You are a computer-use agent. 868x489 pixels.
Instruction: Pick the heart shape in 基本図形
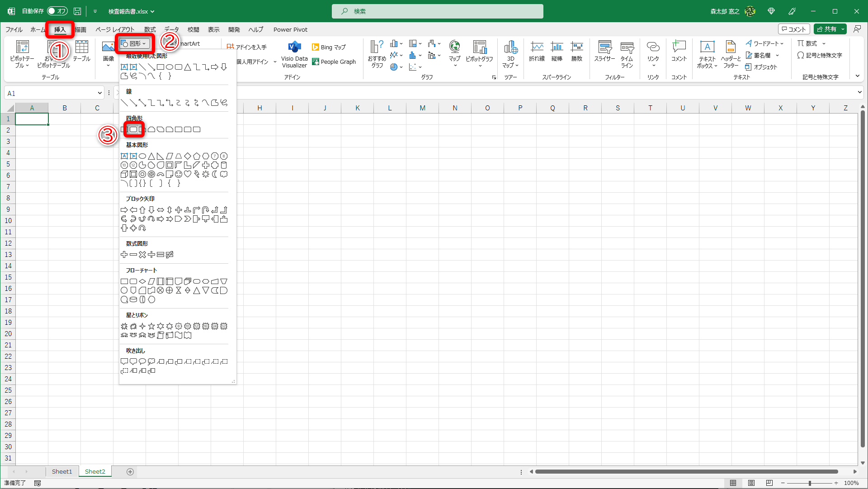pos(188,174)
